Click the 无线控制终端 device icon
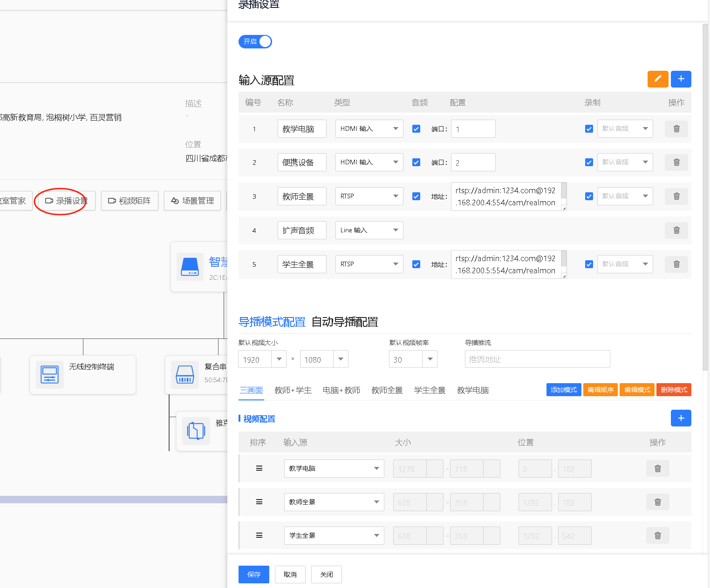Viewport: 710px width, 588px height. point(50,374)
